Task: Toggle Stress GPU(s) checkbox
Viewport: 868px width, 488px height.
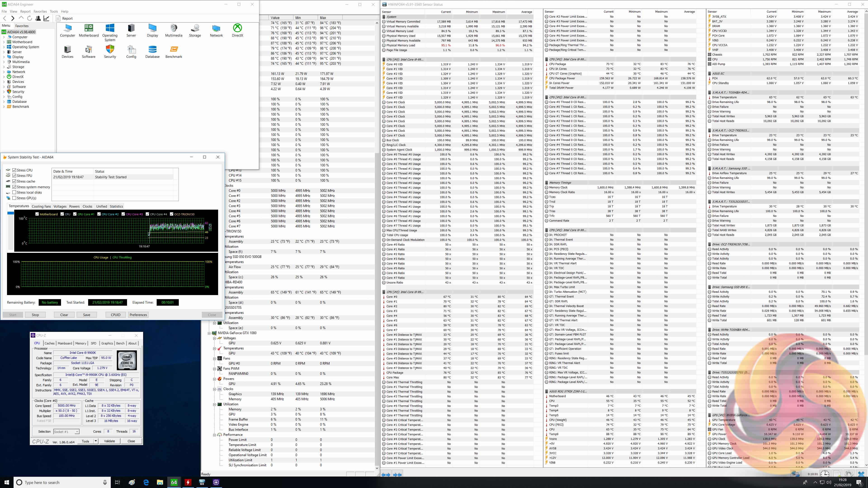Action: tap(14, 198)
